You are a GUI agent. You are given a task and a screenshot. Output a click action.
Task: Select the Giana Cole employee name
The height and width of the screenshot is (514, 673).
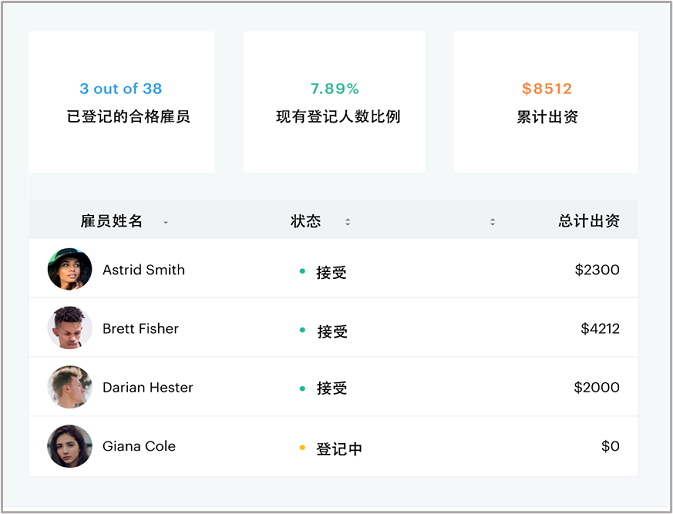tap(139, 446)
